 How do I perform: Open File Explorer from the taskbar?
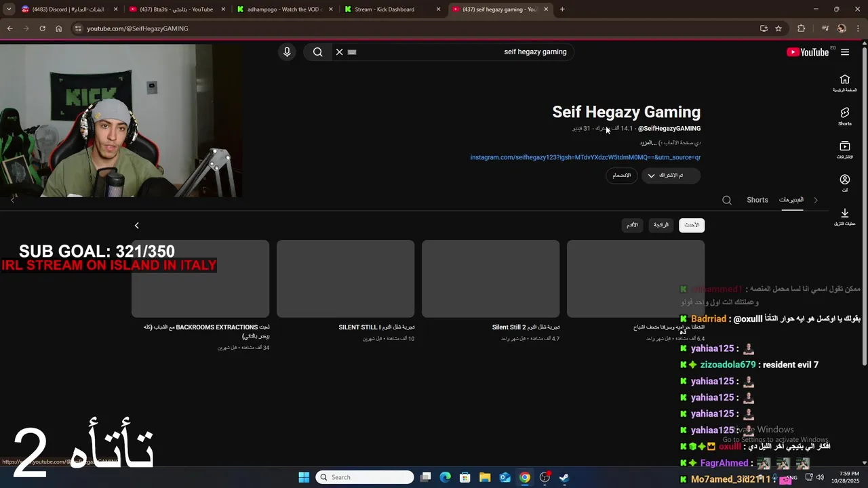tap(485, 477)
